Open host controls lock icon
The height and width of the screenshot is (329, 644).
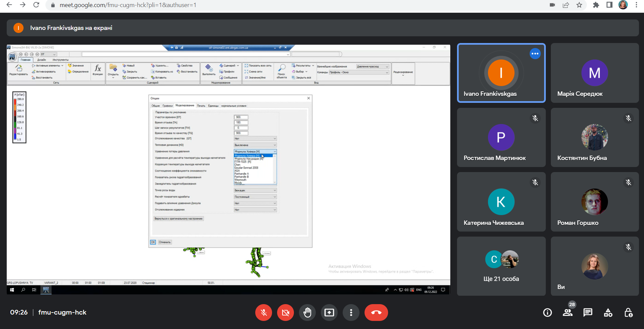pyautogui.click(x=628, y=313)
